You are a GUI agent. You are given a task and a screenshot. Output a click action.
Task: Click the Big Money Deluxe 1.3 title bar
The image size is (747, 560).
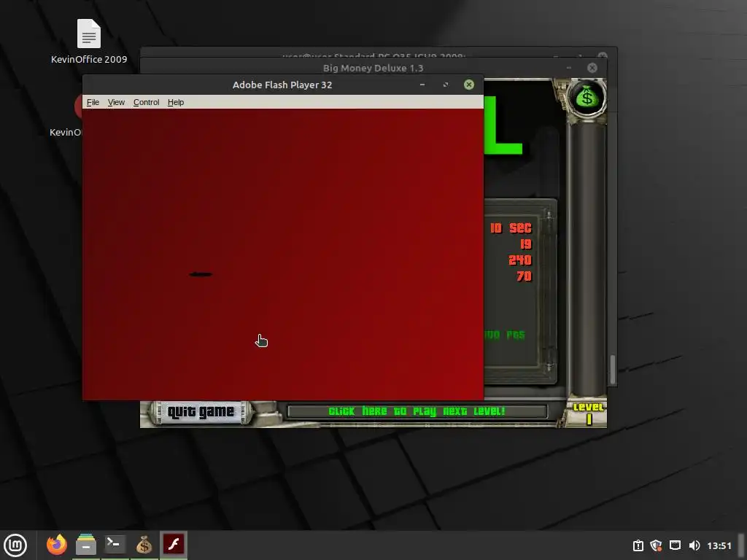coord(373,68)
